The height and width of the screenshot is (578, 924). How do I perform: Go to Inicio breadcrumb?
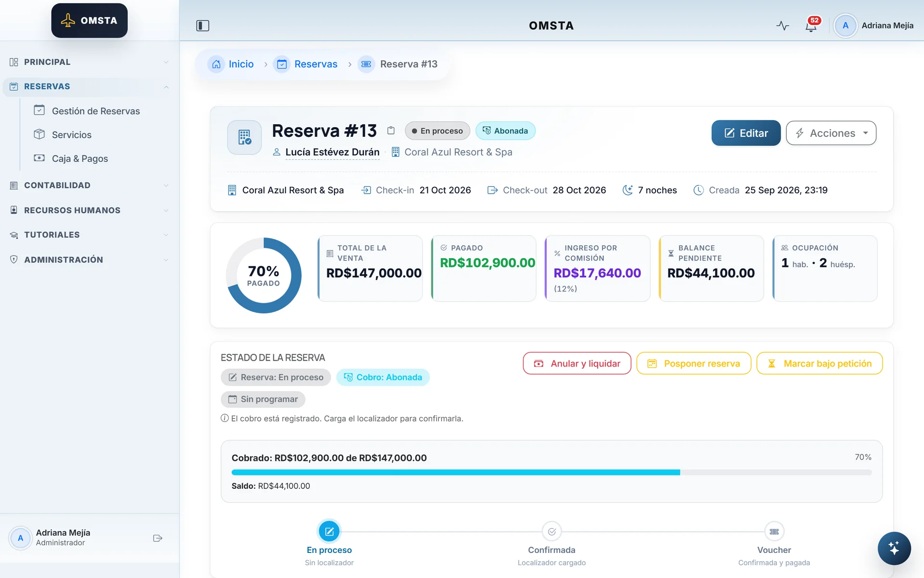[x=241, y=64]
